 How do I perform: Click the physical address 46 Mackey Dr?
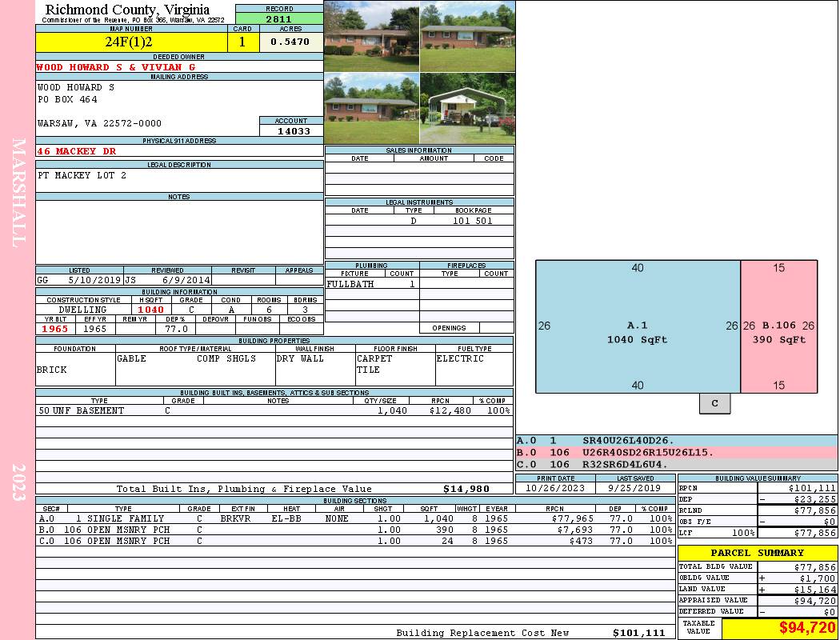click(x=77, y=151)
